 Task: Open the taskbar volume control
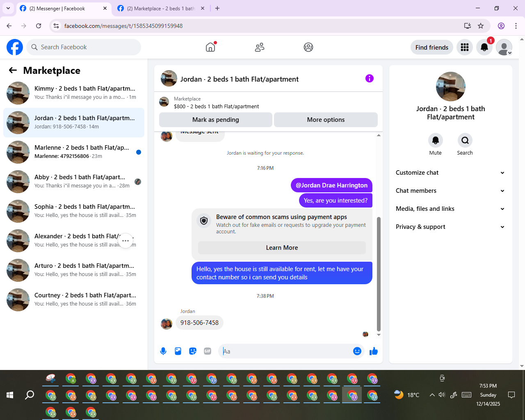point(442,395)
